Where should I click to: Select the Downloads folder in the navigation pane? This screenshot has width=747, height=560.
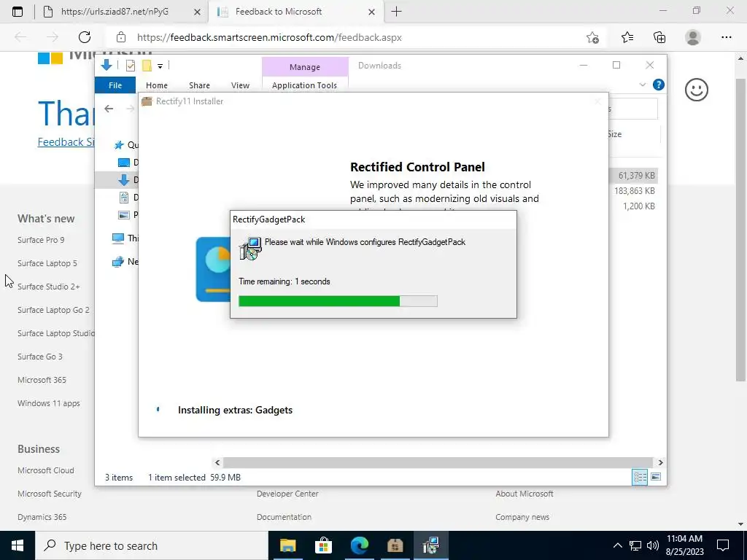point(124,179)
